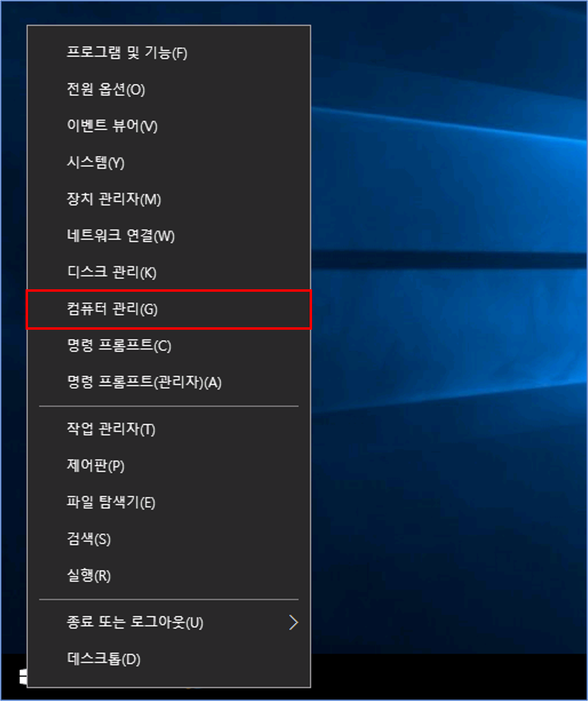Show the 데스크톱(D)
Image resolution: width=588 pixels, height=701 pixels.
[169, 659]
